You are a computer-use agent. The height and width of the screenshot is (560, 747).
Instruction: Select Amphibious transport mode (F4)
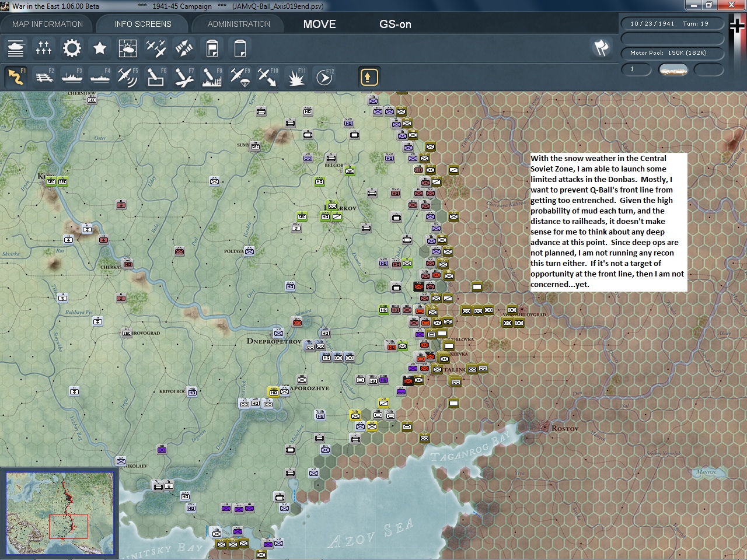pyautogui.click(x=100, y=77)
